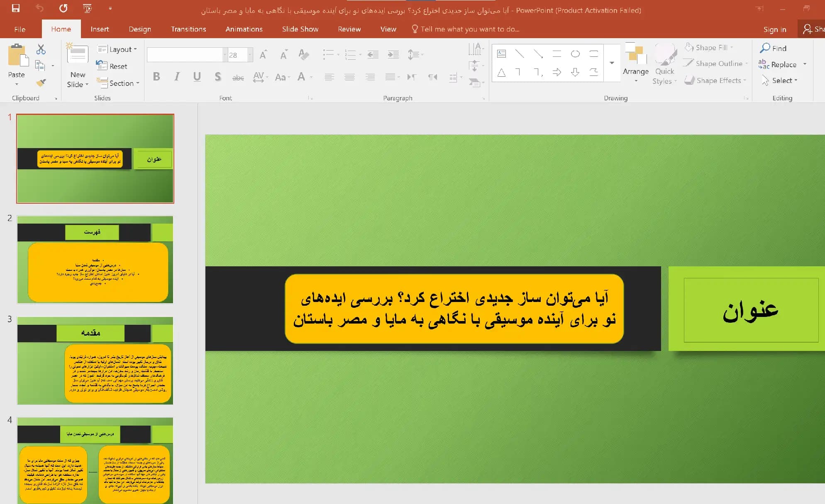Toggle center text alignment
Viewport: 825px width, 504px height.
tap(349, 77)
